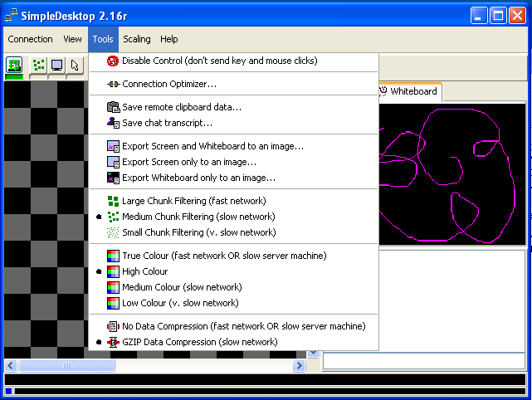
Task: Click the mouse pointer toolbar icon
Action: click(x=75, y=65)
